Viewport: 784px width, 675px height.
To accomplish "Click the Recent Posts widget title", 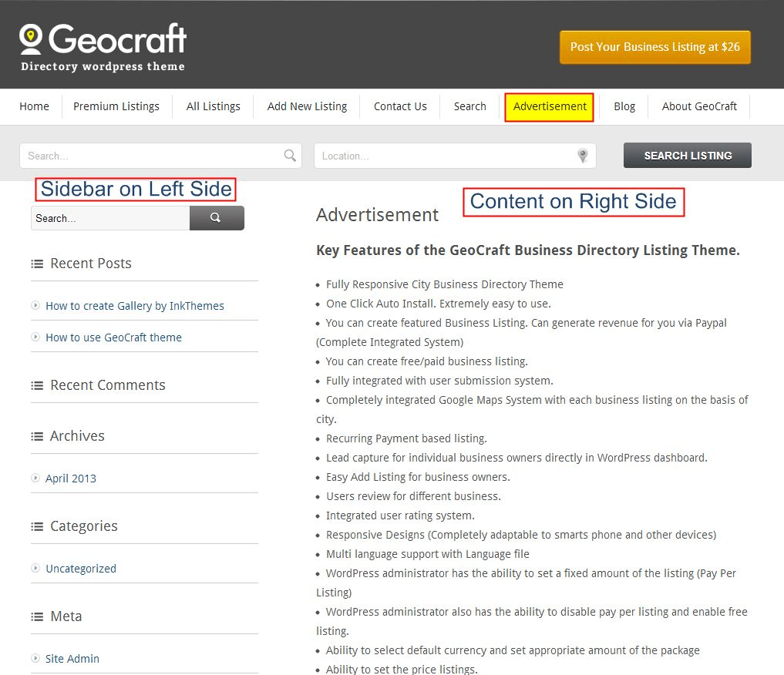I will pyautogui.click(x=91, y=264).
